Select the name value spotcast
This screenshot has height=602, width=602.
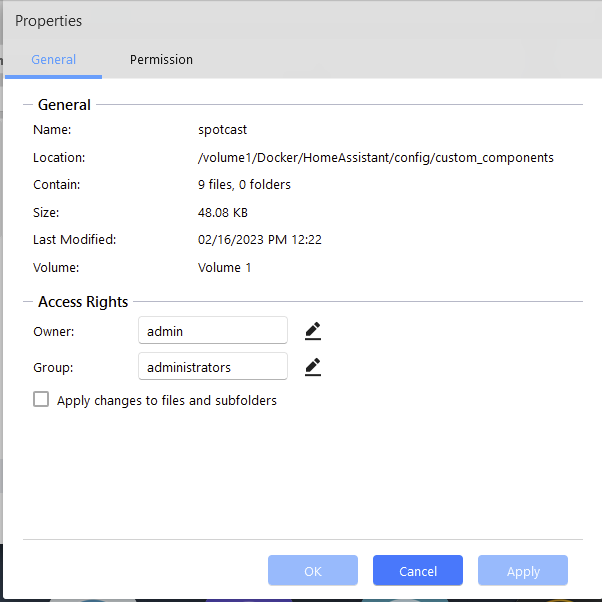[x=222, y=130]
